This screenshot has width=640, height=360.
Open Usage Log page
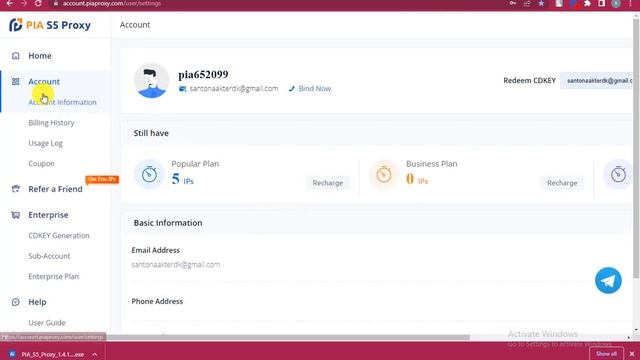pyautogui.click(x=45, y=143)
